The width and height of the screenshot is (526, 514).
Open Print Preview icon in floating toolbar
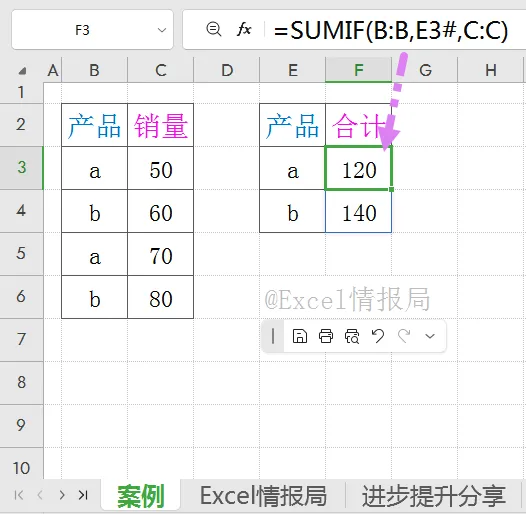pos(352,336)
